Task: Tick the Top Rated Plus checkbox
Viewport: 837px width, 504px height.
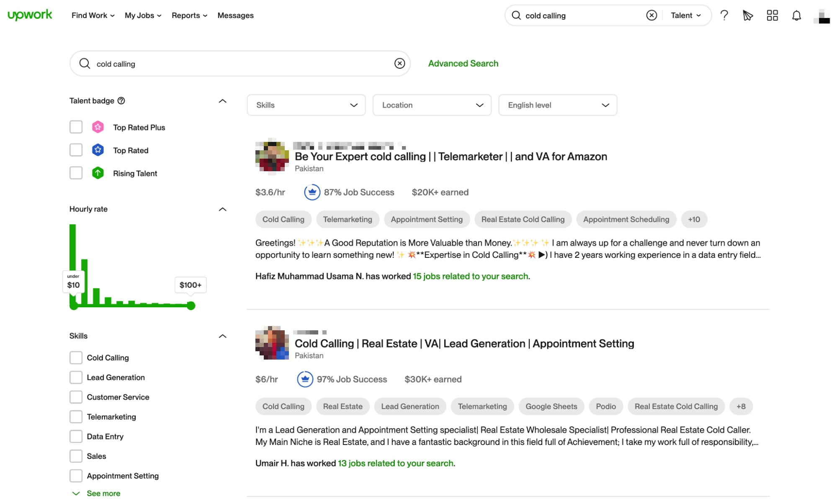Action: tap(76, 127)
